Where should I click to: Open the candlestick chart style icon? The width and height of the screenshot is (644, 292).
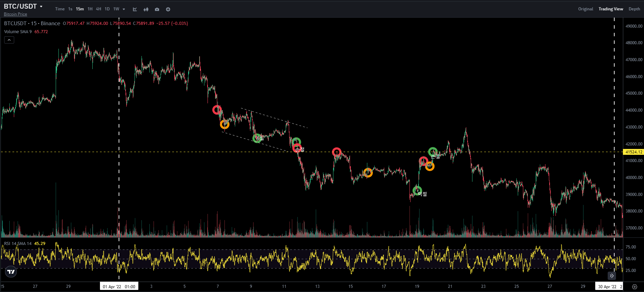(x=146, y=9)
